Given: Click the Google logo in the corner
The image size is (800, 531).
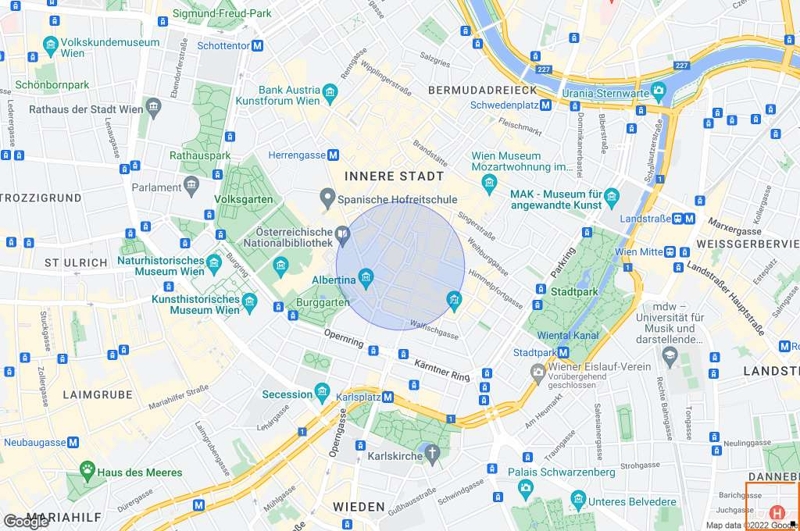Looking at the screenshot, I should tap(26, 522).
